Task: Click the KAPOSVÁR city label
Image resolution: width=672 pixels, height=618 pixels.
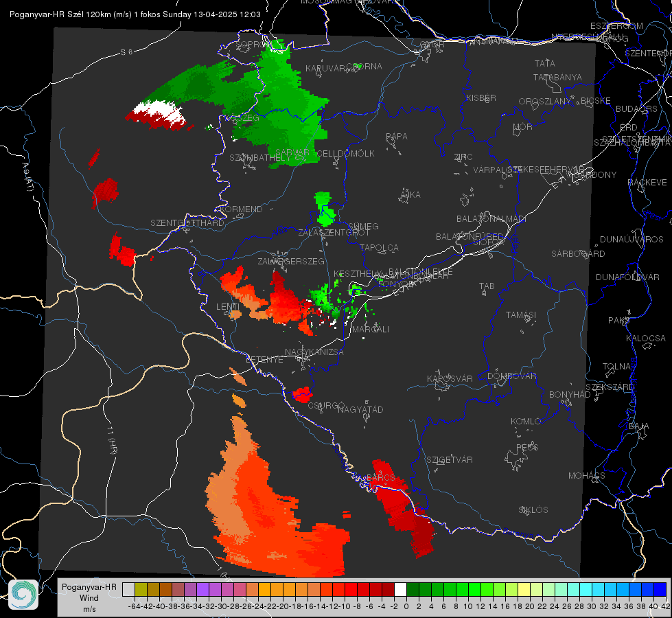Action: [450, 378]
